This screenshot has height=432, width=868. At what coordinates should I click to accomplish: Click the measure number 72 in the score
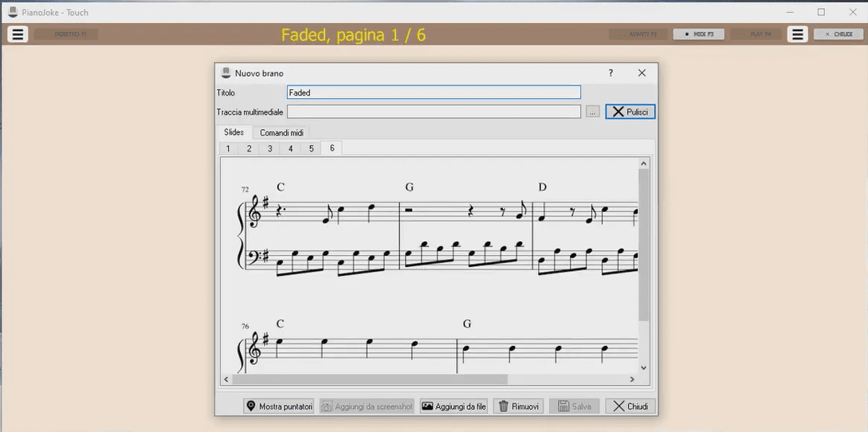click(x=245, y=190)
